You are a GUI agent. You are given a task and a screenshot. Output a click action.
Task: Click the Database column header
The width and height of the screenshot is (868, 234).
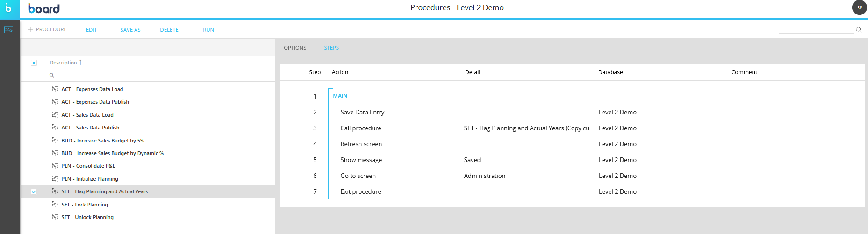610,72
